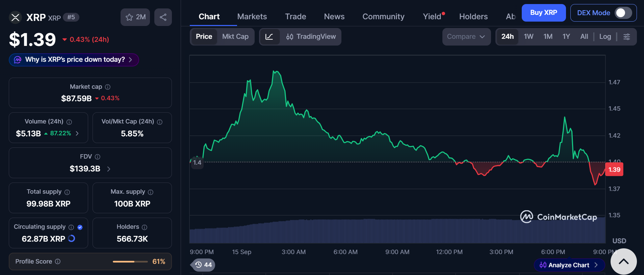
Task: Click the verified circulating supply badge
Action: [x=80, y=227]
